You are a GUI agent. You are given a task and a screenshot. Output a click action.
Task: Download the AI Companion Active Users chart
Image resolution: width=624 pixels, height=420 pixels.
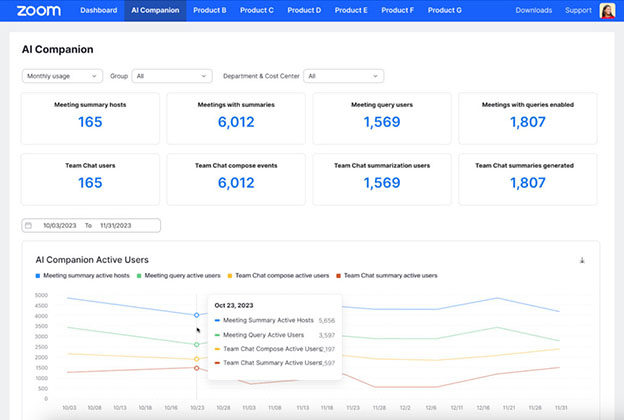[x=582, y=260]
